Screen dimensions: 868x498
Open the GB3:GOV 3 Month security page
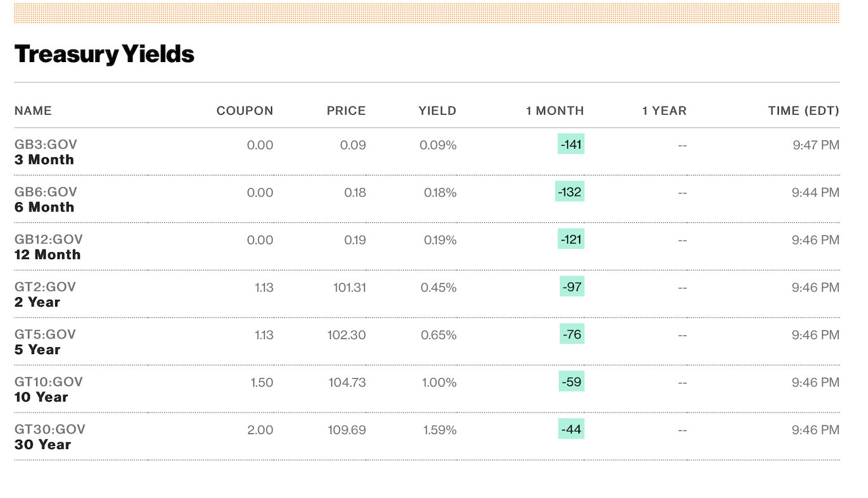tap(46, 152)
